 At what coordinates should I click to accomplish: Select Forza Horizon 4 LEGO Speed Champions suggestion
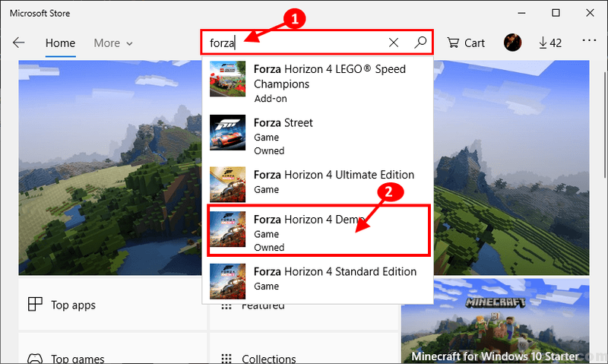pos(318,84)
